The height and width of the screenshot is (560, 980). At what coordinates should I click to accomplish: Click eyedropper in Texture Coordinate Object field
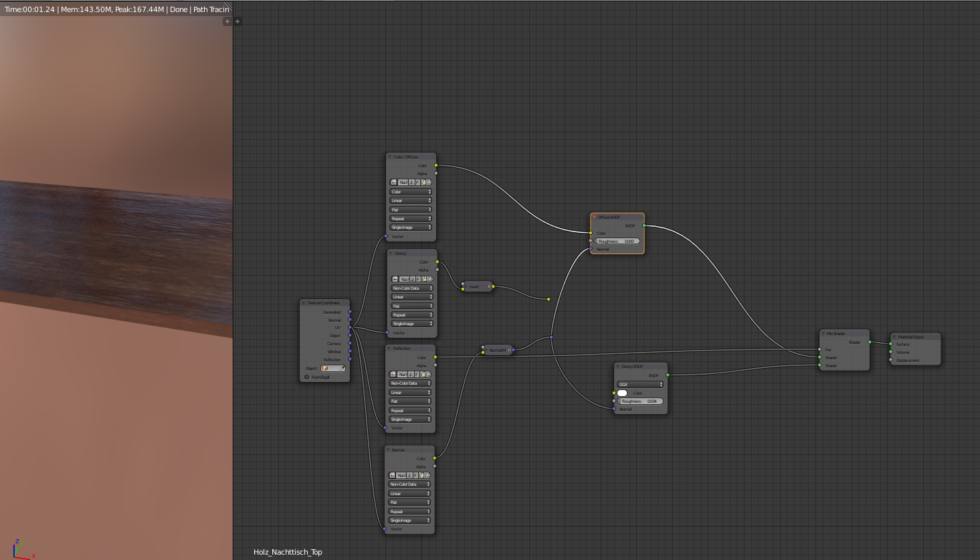342,368
